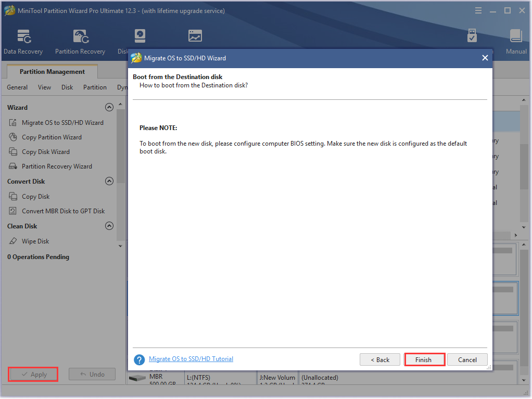Open the View menu
The image size is (532, 399).
(44, 87)
